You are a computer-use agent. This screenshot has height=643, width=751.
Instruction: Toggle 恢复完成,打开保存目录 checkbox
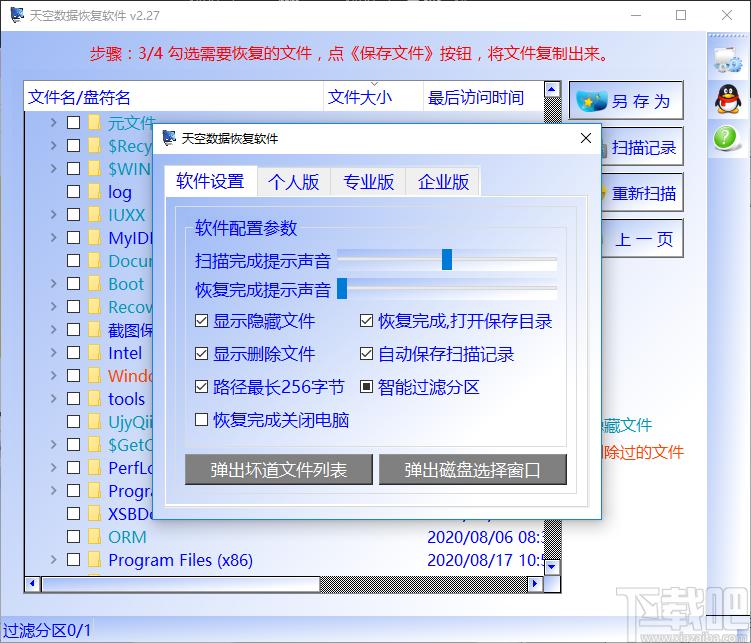(x=366, y=320)
